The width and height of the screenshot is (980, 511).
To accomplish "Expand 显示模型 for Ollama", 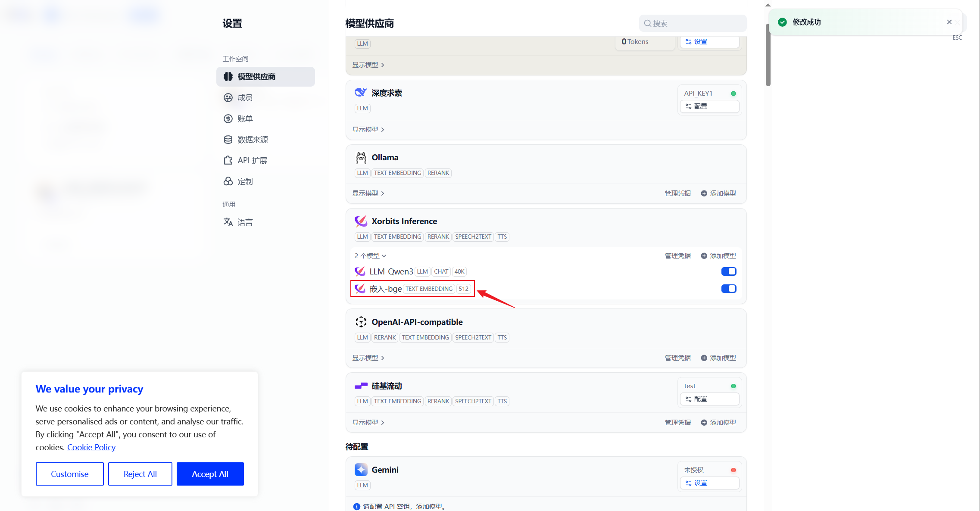I will 368,193.
